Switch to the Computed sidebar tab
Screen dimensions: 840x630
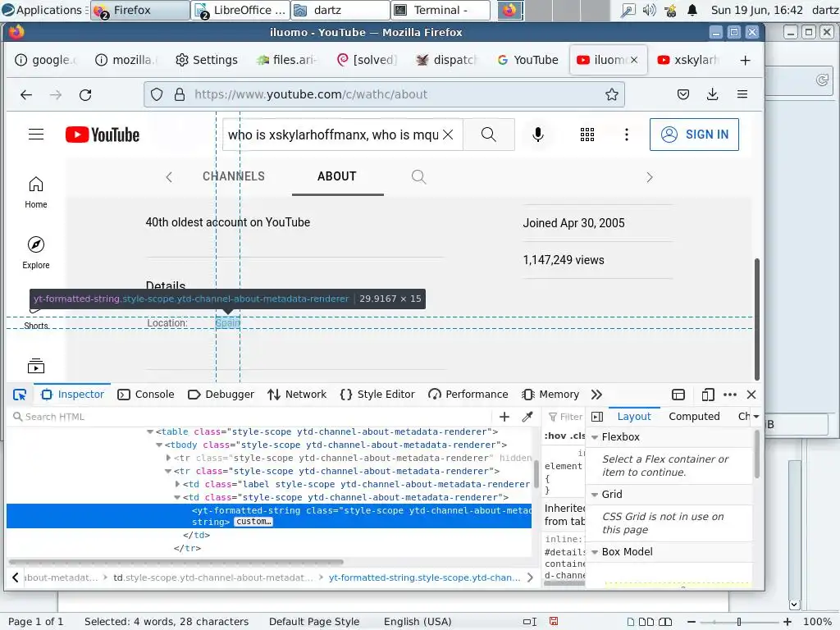(694, 416)
